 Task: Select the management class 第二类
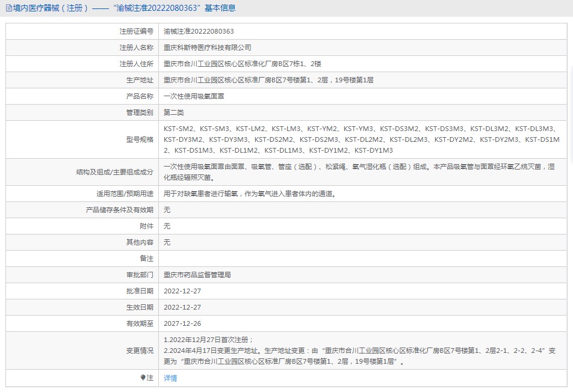point(173,112)
